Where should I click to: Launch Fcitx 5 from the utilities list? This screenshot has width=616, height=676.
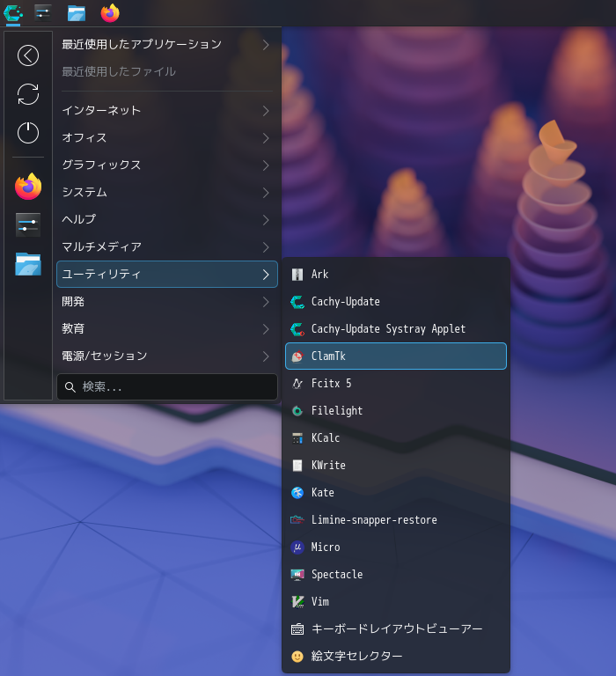(x=396, y=384)
